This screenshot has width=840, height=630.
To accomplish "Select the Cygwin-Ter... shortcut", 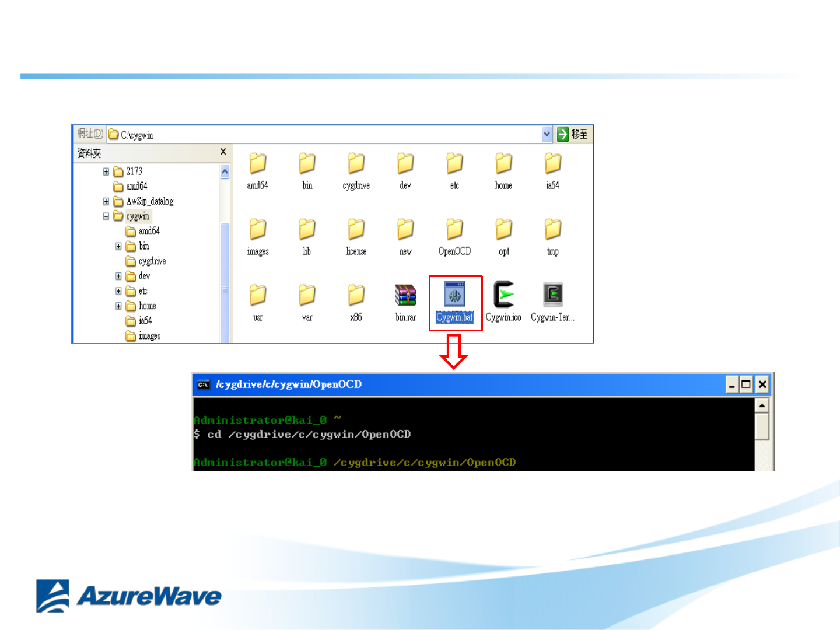I will 552,295.
